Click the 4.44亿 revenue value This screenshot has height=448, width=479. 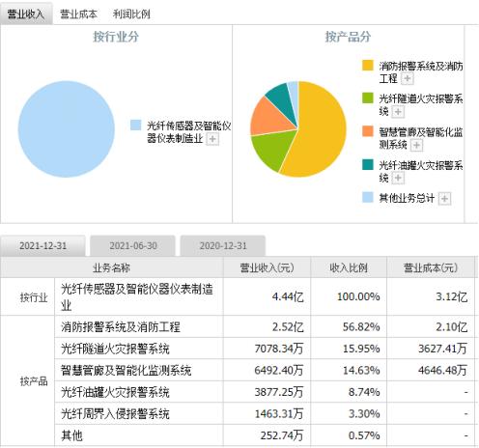288,296
